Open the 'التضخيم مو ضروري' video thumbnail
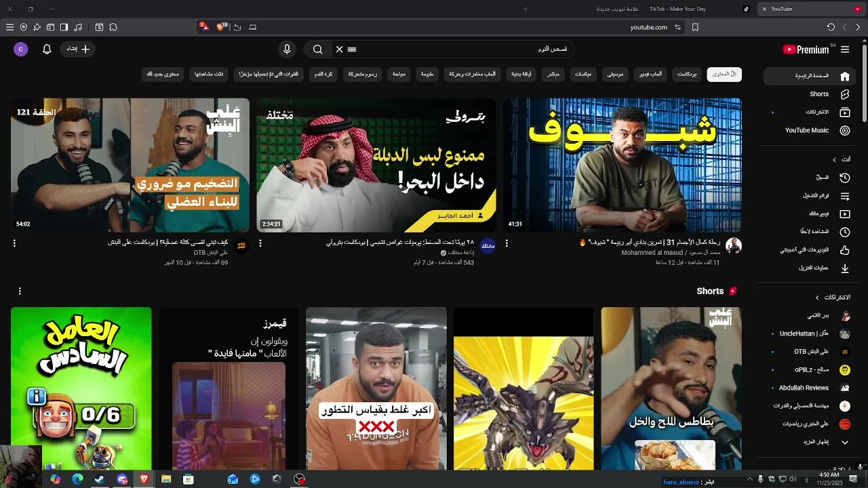The width and height of the screenshot is (868, 488). 130,165
